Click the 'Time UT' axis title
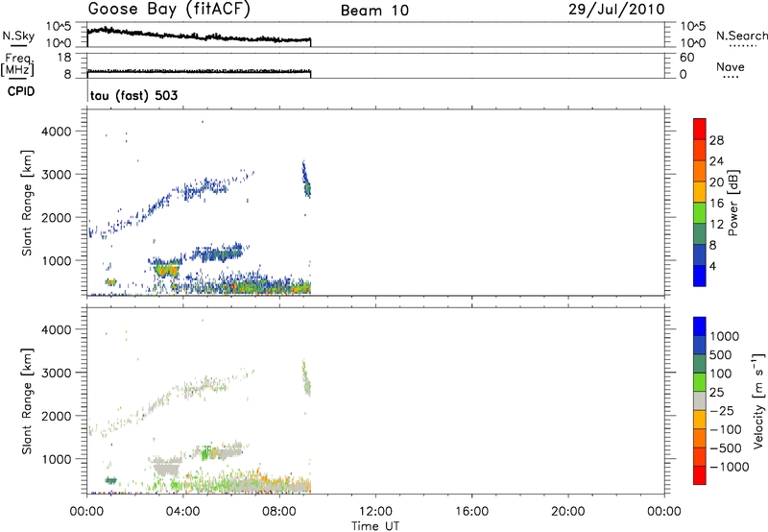 [375, 526]
